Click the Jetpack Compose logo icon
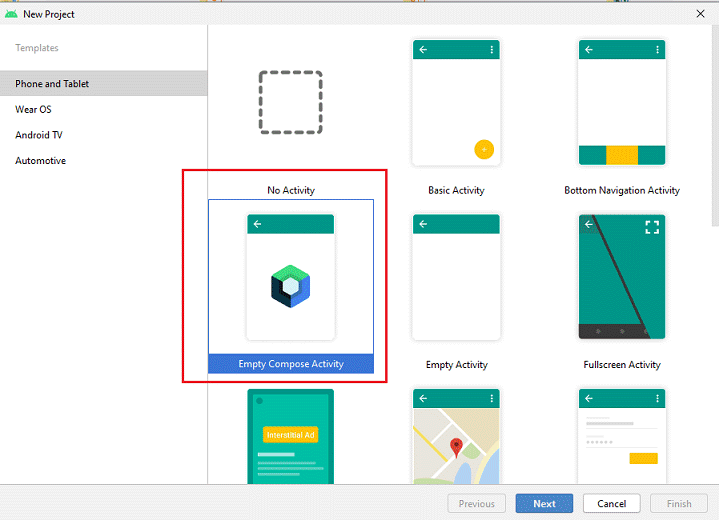Viewport: 719px width, 520px height. coord(291,286)
